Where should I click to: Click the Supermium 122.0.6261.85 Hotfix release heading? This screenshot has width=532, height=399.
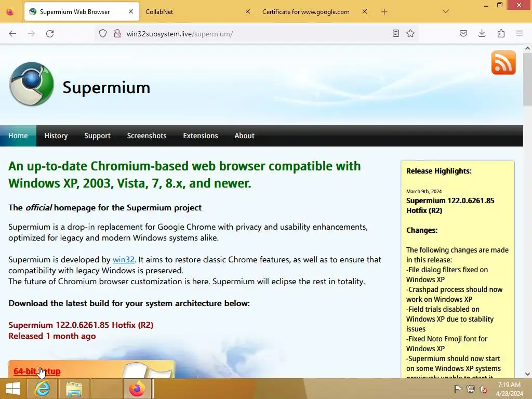(81, 325)
